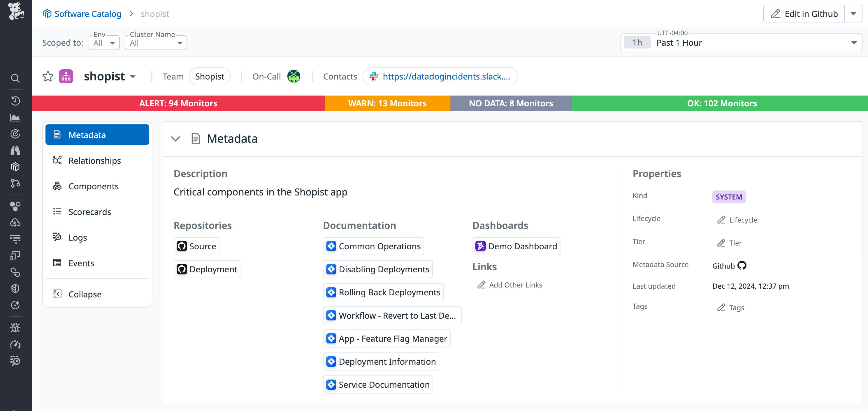This screenshot has height=411, width=868.
Task: Switch to the Relationships tab
Action: [94, 160]
